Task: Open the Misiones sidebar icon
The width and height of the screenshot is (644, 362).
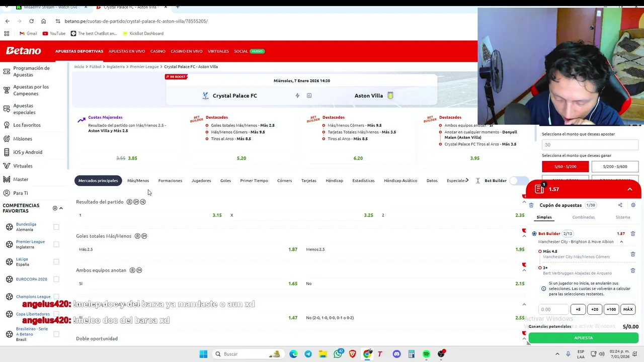Action: point(7,139)
